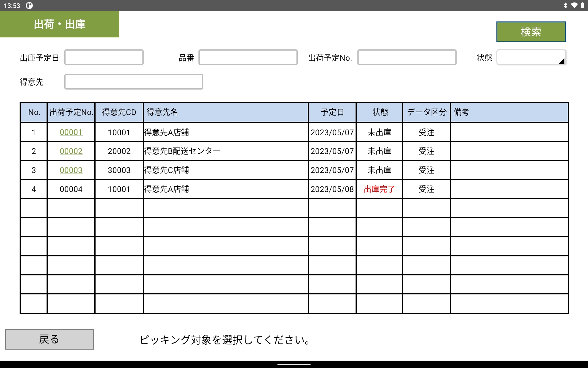588x368 pixels.
Task: Select the 出荷予定No. search input
Action: point(407,57)
